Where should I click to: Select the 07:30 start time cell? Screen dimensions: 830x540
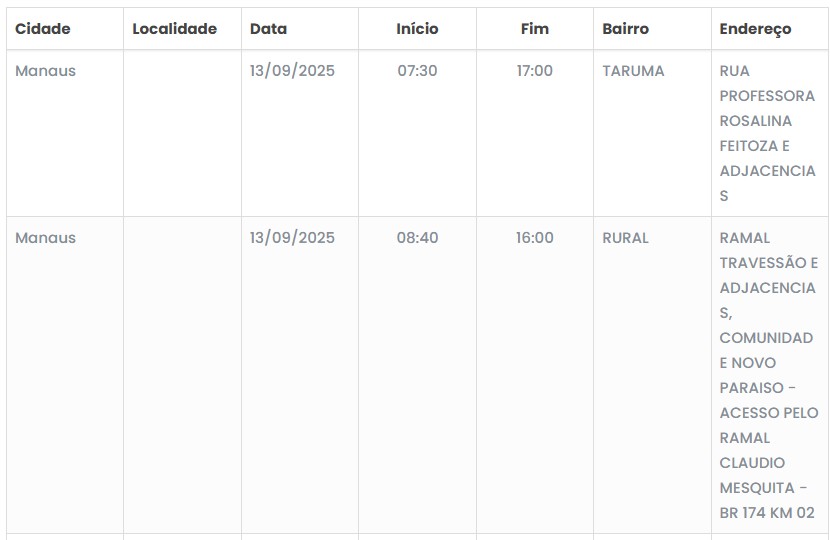click(417, 71)
